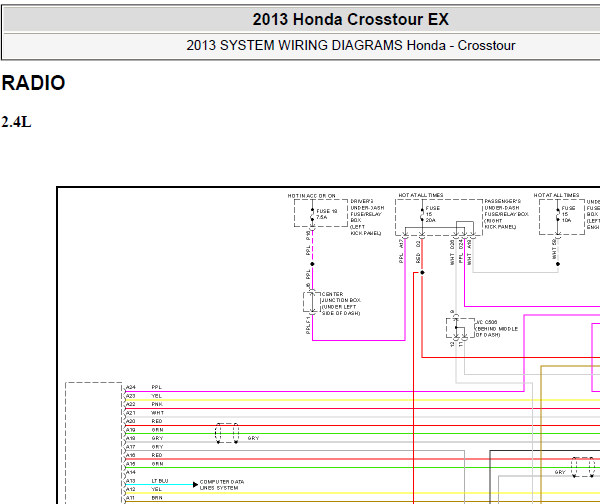Click the J/C C506 joint connector symbol
Viewport: 600px width, 504px height.
point(460,328)
